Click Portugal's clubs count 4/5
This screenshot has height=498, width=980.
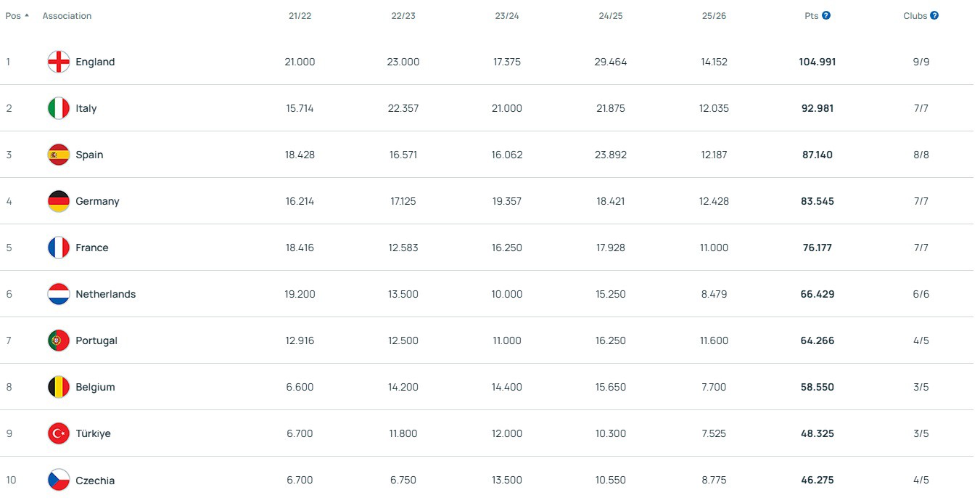[921, 340]
